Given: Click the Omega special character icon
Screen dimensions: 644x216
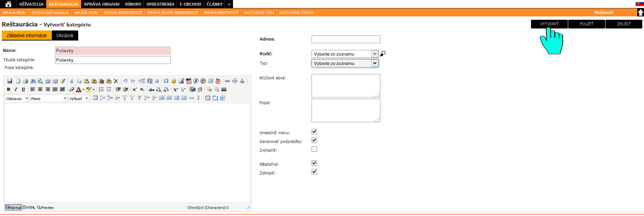Looking at the screenshot, I should [166, 81].
